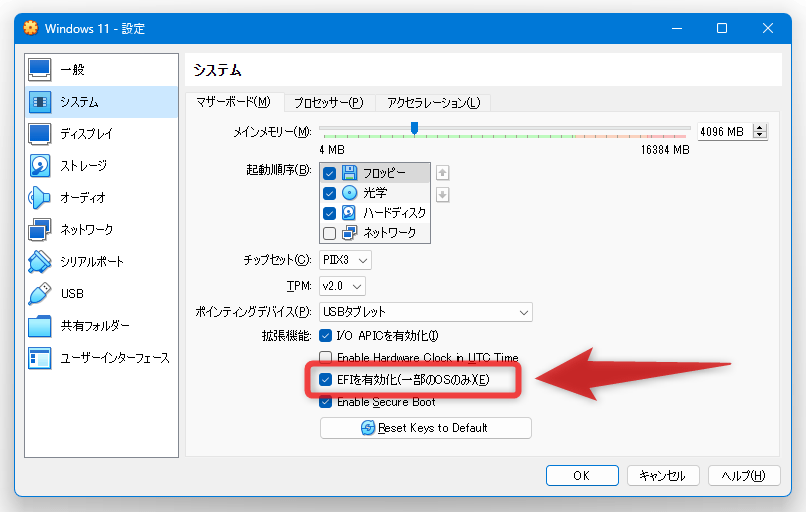This screenshot has height=512, width=806.
Task: Select ストレージ in the settings list
Action: click(x=101, y=166)
